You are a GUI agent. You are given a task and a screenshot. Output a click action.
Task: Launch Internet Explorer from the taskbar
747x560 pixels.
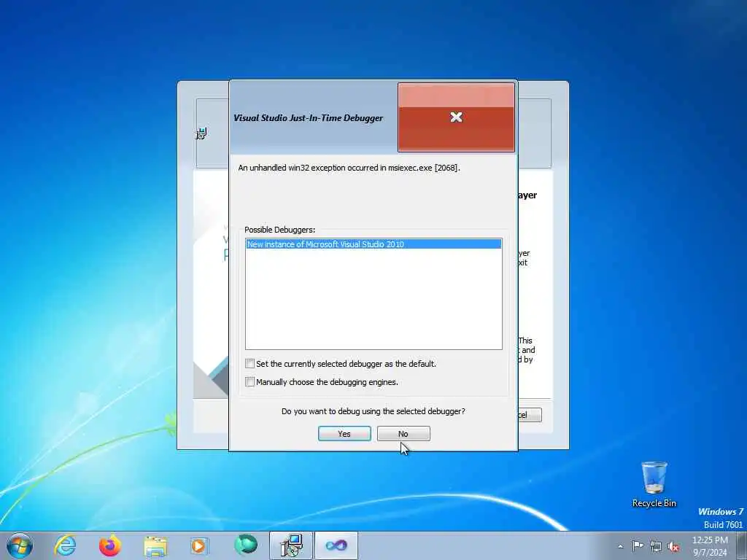[x=65, y=545]
